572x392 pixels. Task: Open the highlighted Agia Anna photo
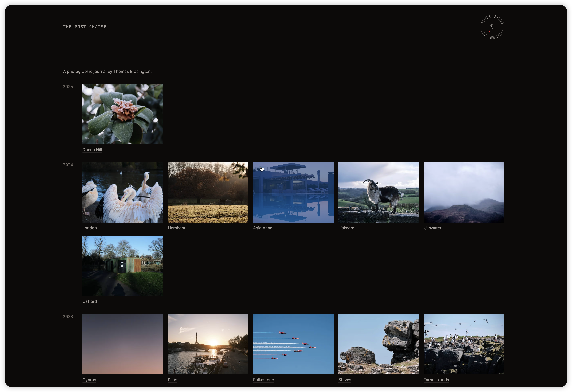click(293, 192)
